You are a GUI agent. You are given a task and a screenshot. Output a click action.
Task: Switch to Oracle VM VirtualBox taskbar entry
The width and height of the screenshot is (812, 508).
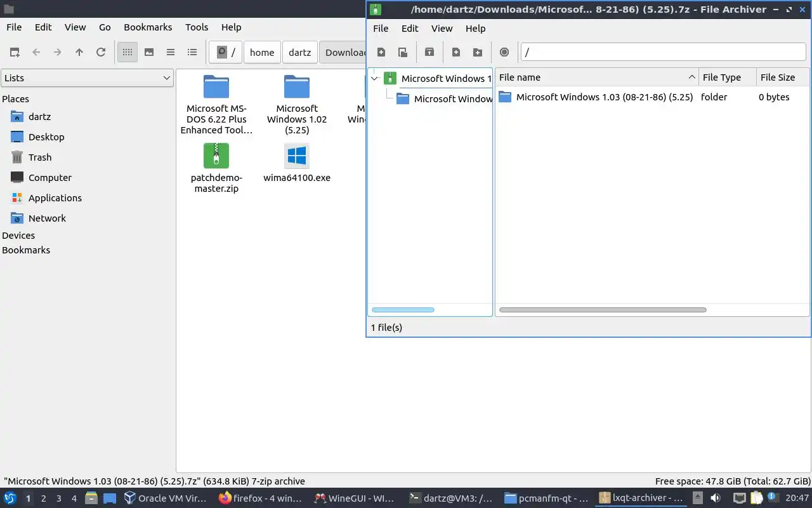coord(166,498)
